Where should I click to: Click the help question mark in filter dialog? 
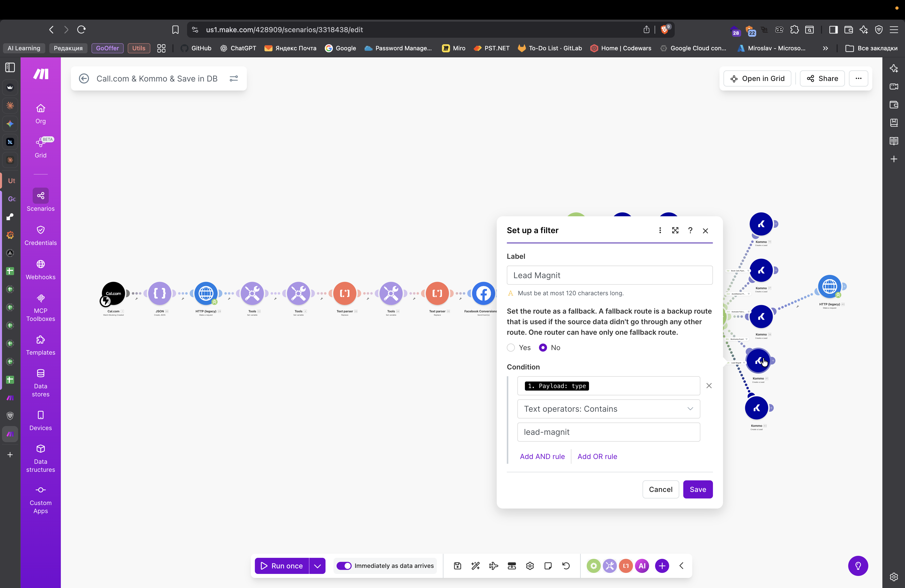pyautogui.click(x=690, y=230)
